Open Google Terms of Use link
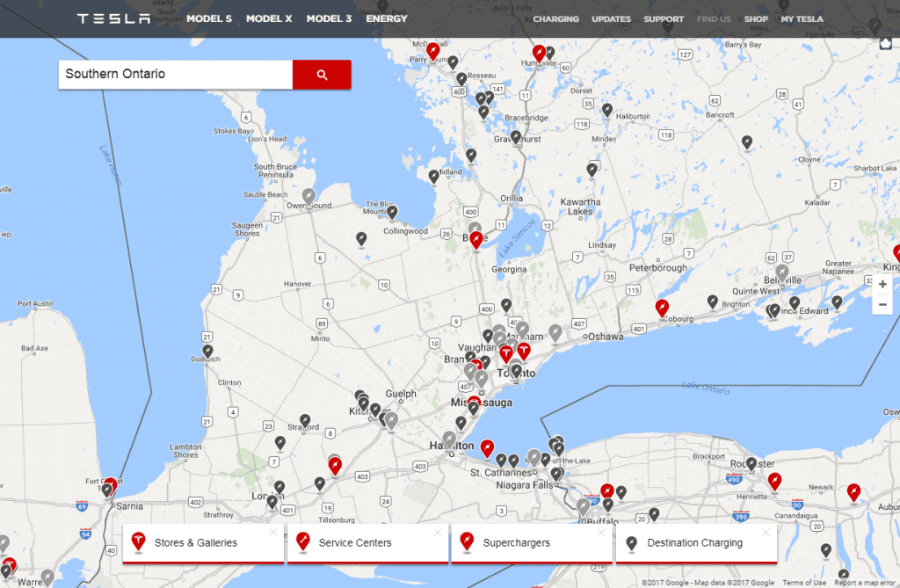This screenshot has height=588, width=900. [x=803, y=582]
